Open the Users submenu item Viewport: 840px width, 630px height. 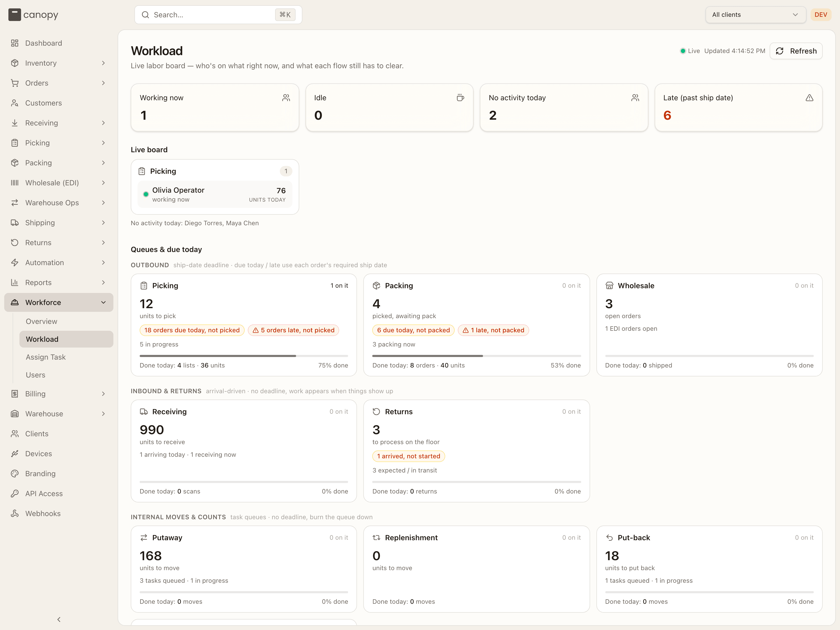(66, 375)
